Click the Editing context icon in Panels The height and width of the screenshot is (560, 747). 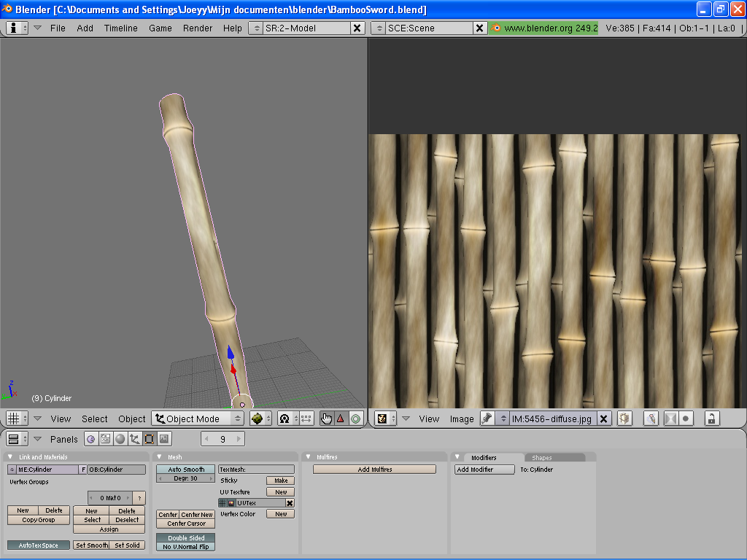[149, 439]
